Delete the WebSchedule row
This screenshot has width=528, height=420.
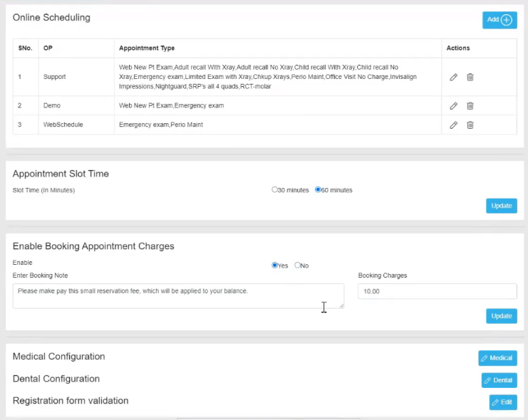(470, 125)
